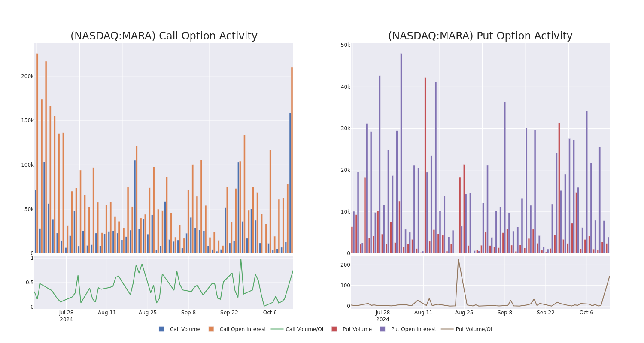Click Aug 11 date label under put chart
This screenshot has height=343, width=644.
[423, 313]
